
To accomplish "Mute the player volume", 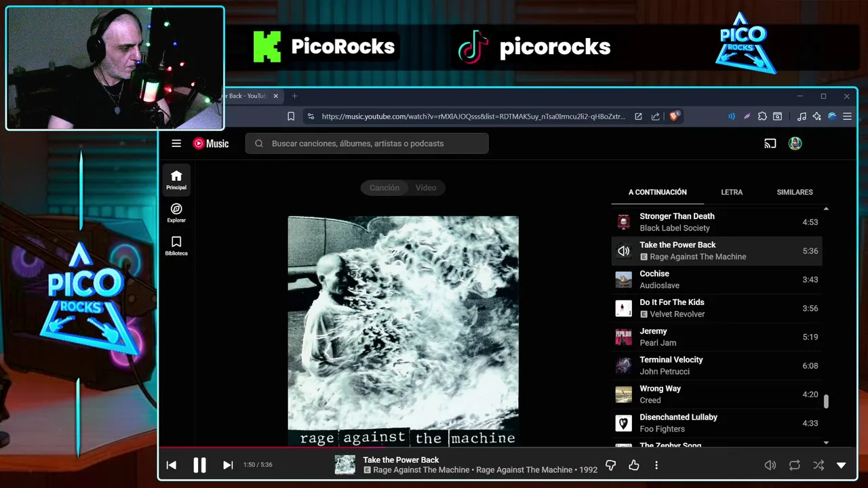I will 770,465.
